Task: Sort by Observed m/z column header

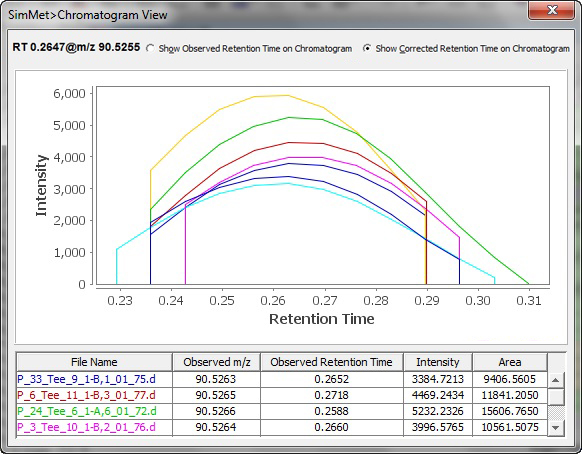Action: coord(217,362)
